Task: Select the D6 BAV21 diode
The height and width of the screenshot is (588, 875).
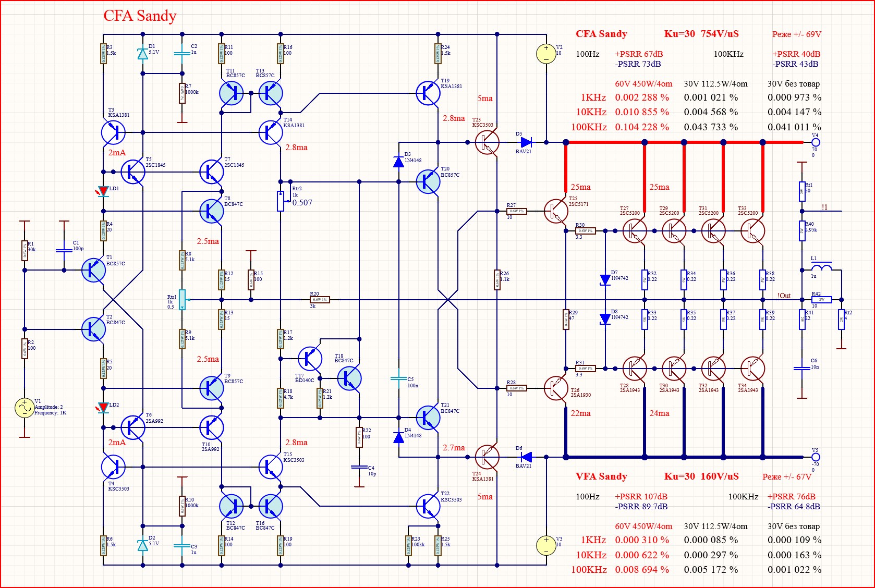Action: coord(526,457)
